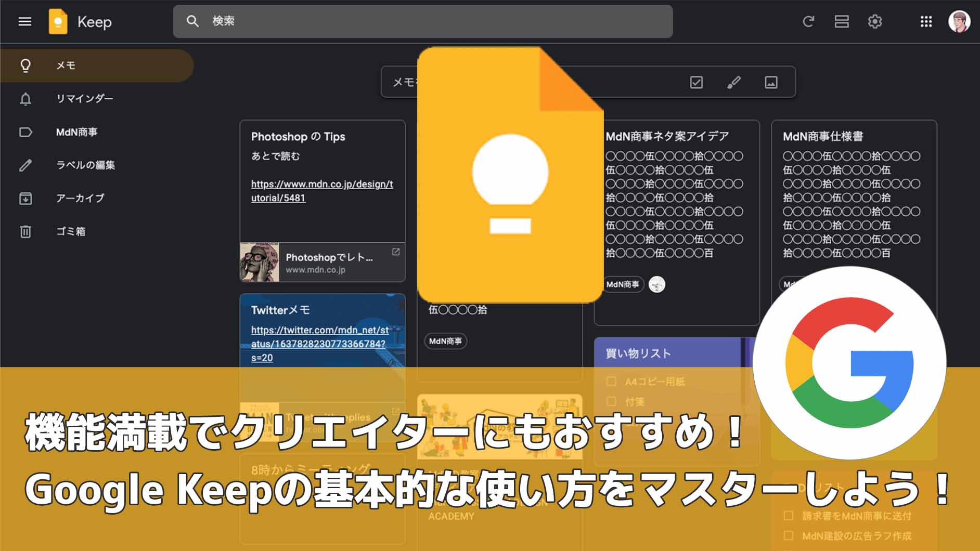Click the あとで読む text in Photoshop note
The width and height of the screenshot is (980, 551).
276,156
